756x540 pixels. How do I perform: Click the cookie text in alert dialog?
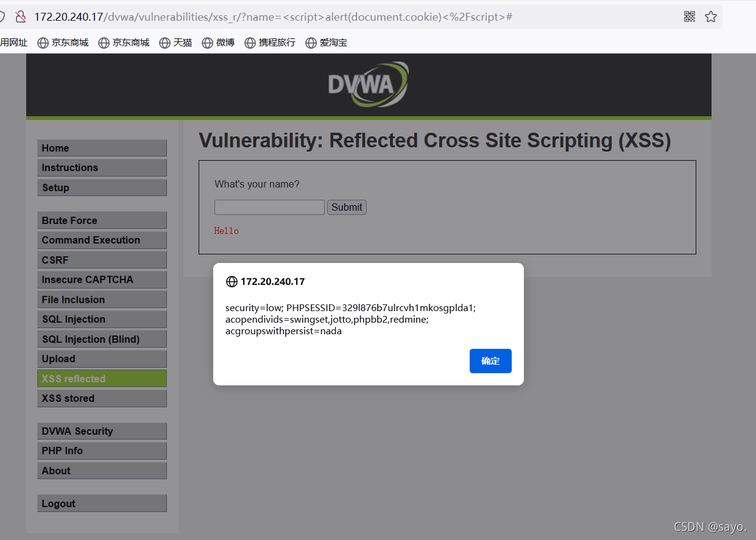tap(351, 320)
